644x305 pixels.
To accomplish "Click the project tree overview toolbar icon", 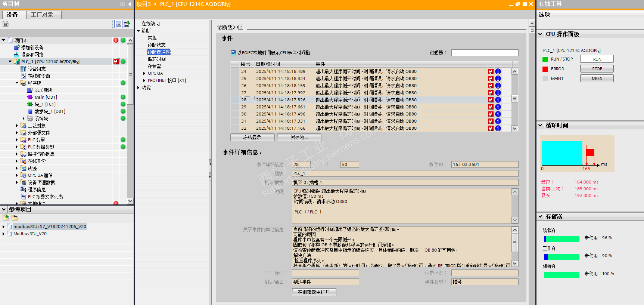I will tap(127, 24).
